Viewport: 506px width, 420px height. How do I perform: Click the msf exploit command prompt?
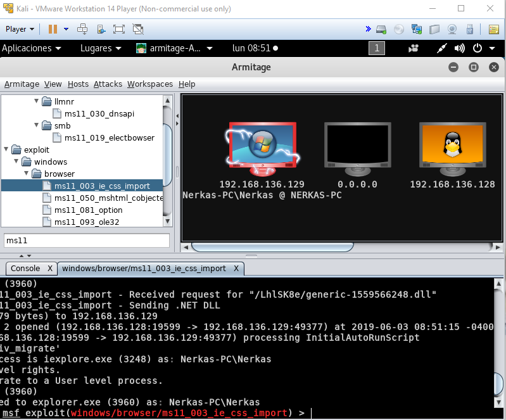[153, 413]
